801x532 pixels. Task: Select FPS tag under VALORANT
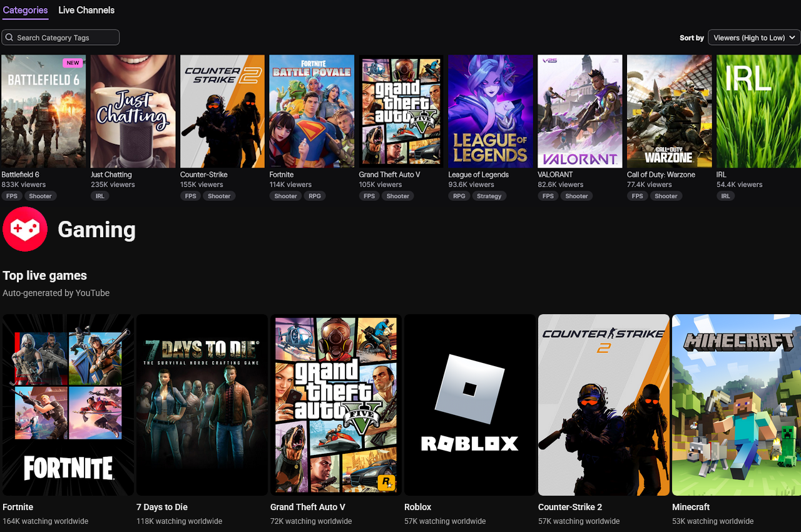(x=548, y=196)
